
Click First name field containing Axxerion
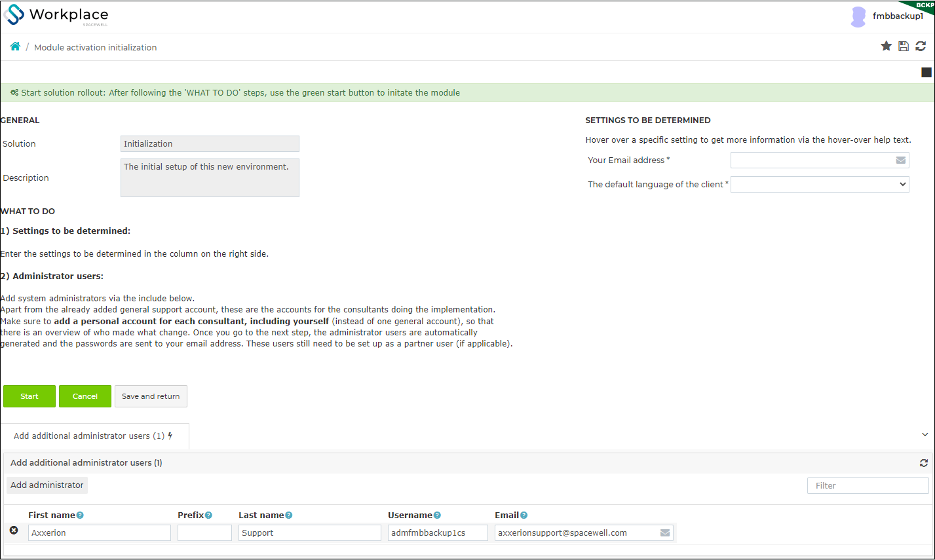point(100,533)
